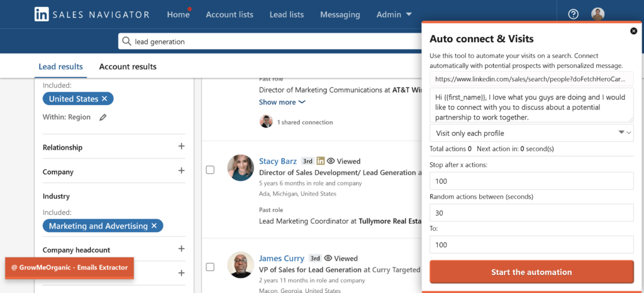
Task: Open the Admin dropdown menu
Action: (x=394, y=14)
